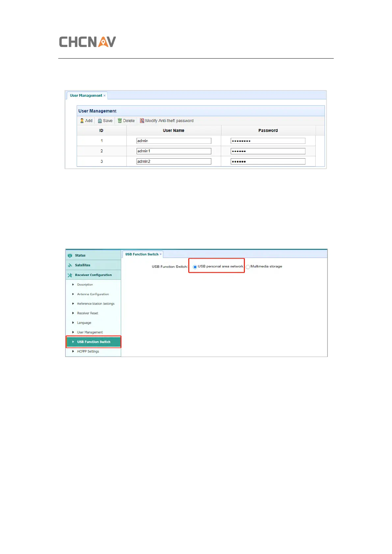
Task: Click ID cell 3
Action: click(x=102, y=162)
